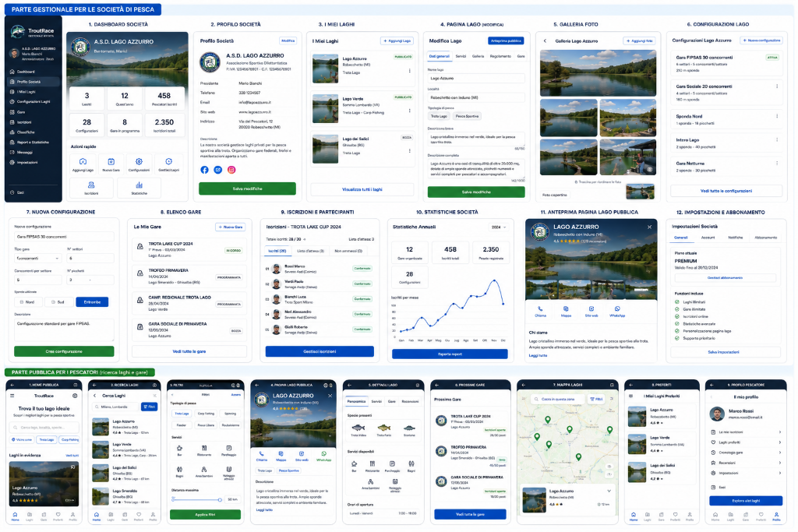Adjust the Distanza massima slider handle in Filtri
Image resolution: width=798 pixels, height=532 pixels.
point(220,499)
